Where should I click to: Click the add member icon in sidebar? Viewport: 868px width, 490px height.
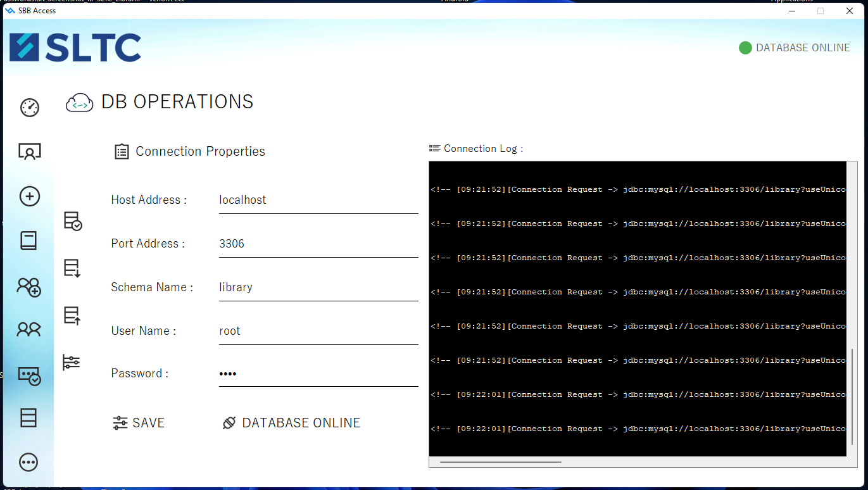[x=29, y=287]
